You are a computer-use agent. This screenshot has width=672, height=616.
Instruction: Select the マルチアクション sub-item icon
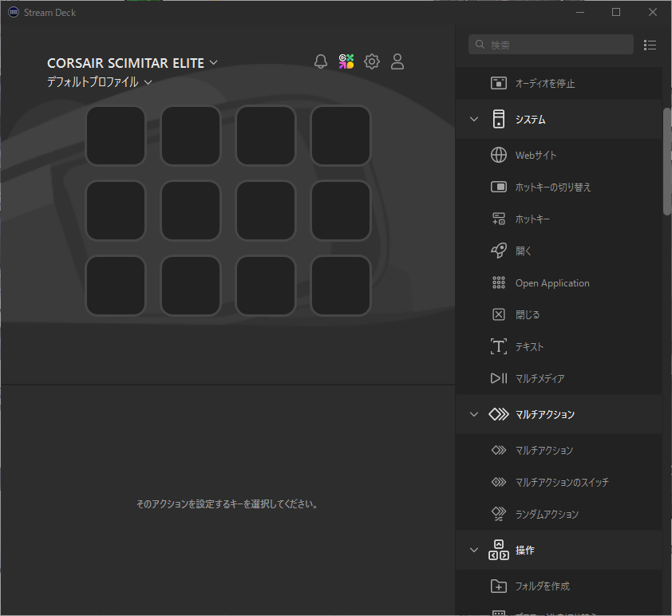[499, 450]
